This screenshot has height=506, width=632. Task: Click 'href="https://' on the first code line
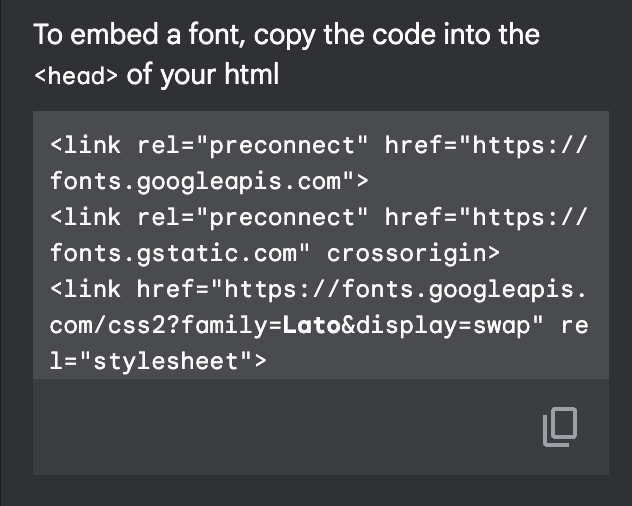pyautogui.click(x=486, y=145)
